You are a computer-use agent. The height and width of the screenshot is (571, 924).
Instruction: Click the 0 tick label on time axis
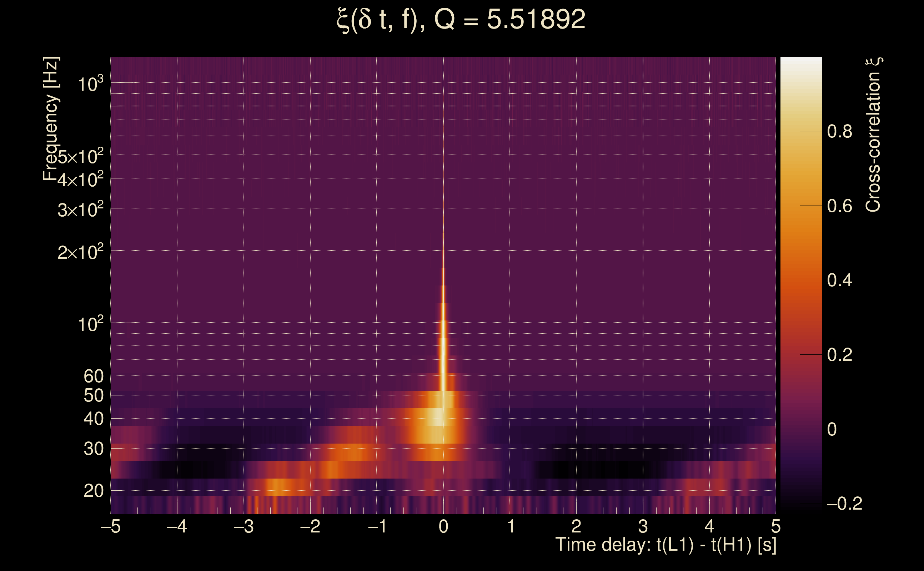(443, 527)
